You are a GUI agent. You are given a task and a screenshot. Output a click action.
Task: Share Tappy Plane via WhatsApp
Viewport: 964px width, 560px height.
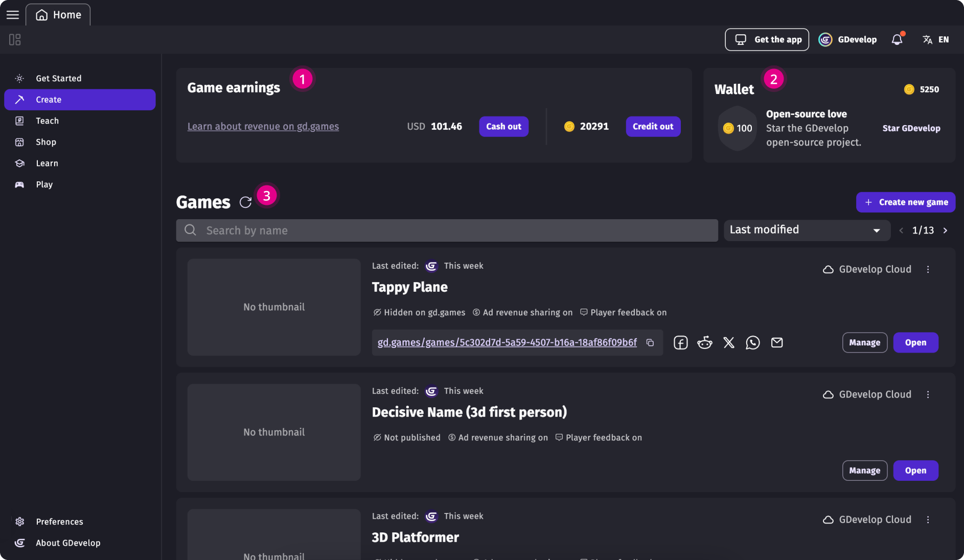point(752,342)
